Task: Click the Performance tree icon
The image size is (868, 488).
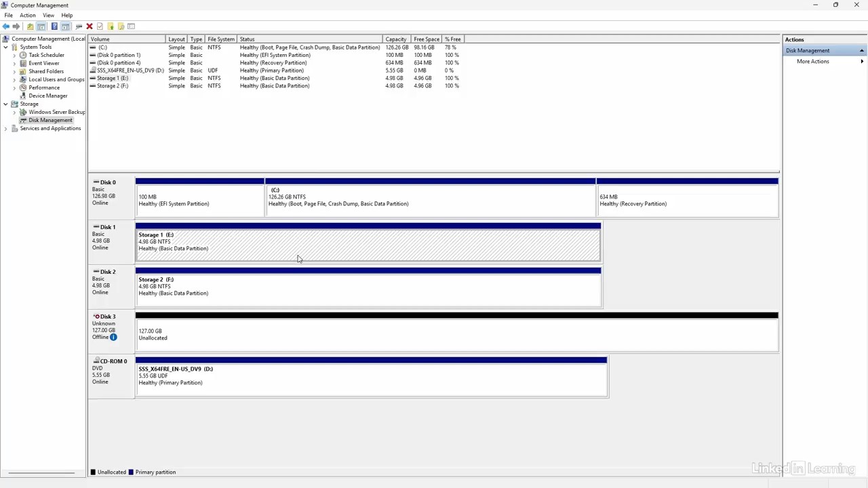Action: pyautogui.click(x=23, y=87)
